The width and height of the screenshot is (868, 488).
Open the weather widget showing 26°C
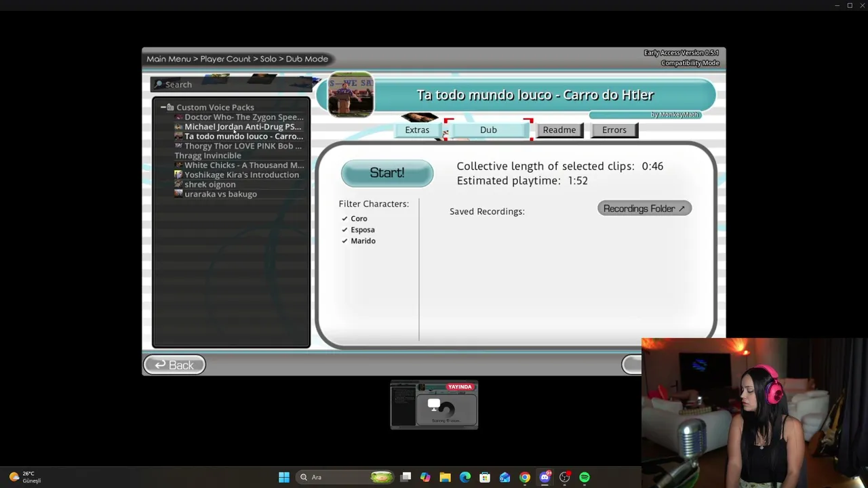(x=25, y=477)
